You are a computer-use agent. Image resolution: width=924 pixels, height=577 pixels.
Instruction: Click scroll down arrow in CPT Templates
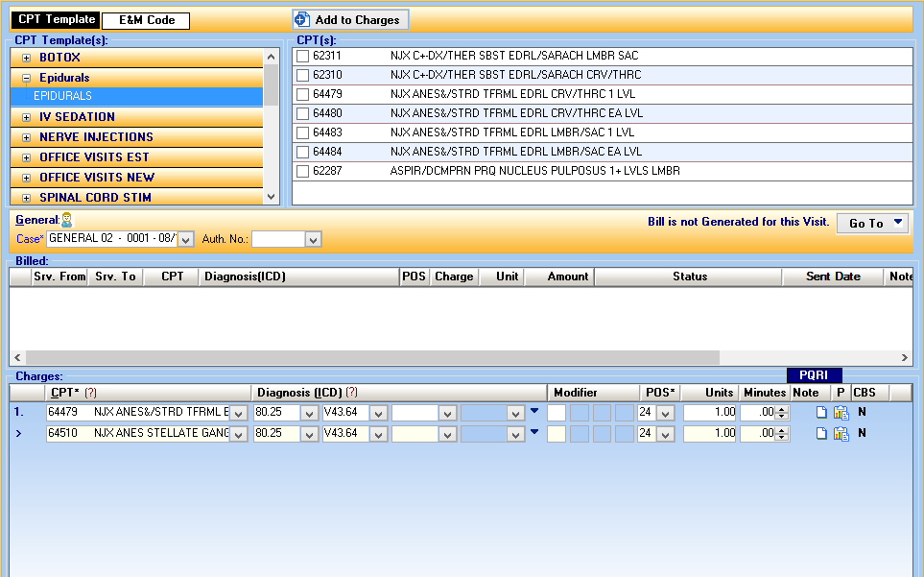pos(272,197)
